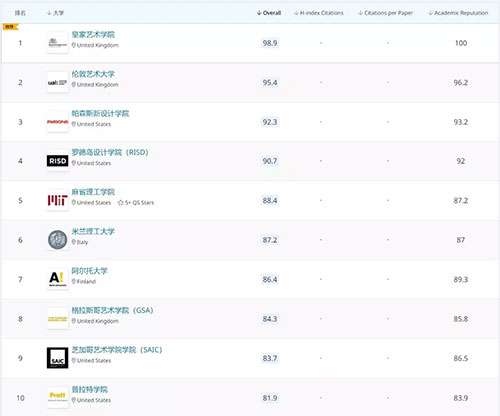
Task: Click the Glasgow School of Art logo
Action: (x=57, y=319)
